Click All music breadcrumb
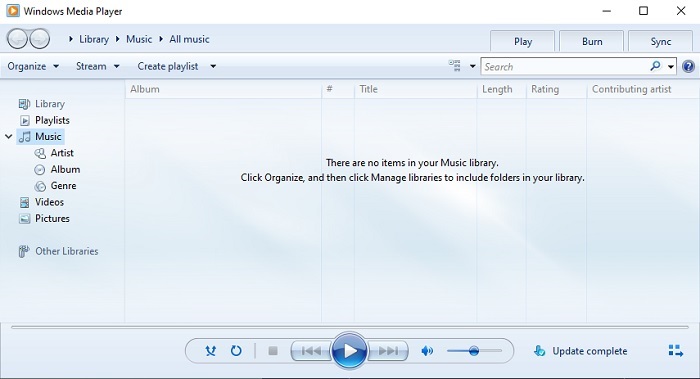Viewport: 700px width, 379px height. [x=189, y=39]
